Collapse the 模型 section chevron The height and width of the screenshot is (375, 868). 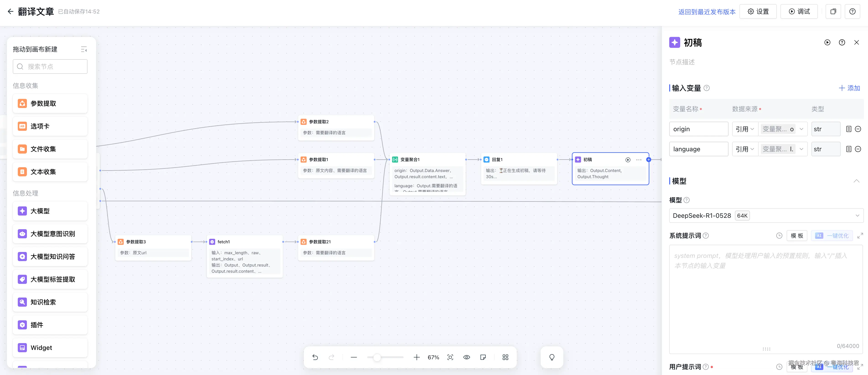coord(856,181)
